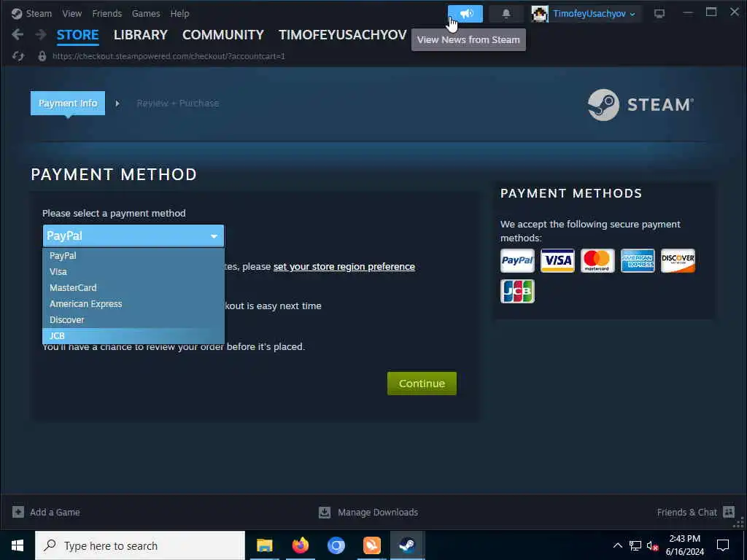Open File Explorer from the taskbar
Screen dimensions: 747x560
pyautogui.click(x=264, y=545)
